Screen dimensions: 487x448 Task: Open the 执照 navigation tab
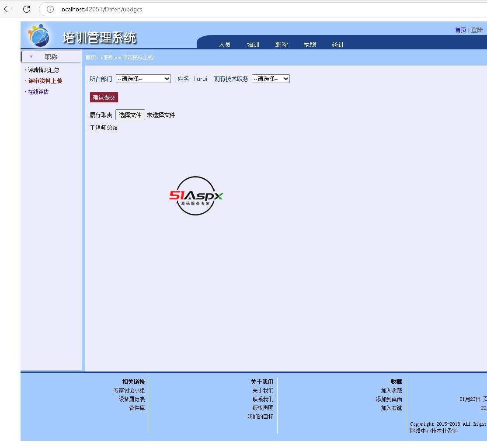tap(310, 45)
